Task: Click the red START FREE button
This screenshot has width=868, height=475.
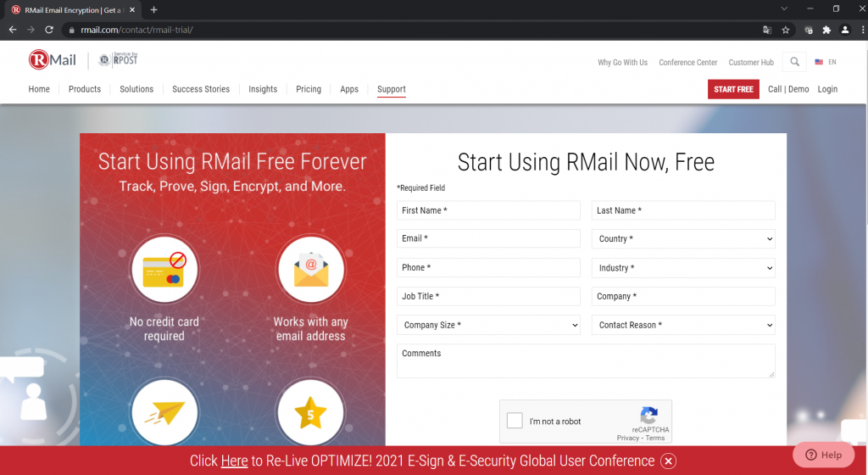Action: point(733,89)
